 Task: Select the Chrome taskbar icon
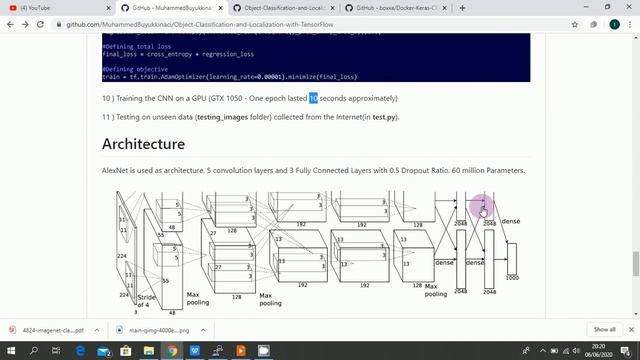coord(172,351)
